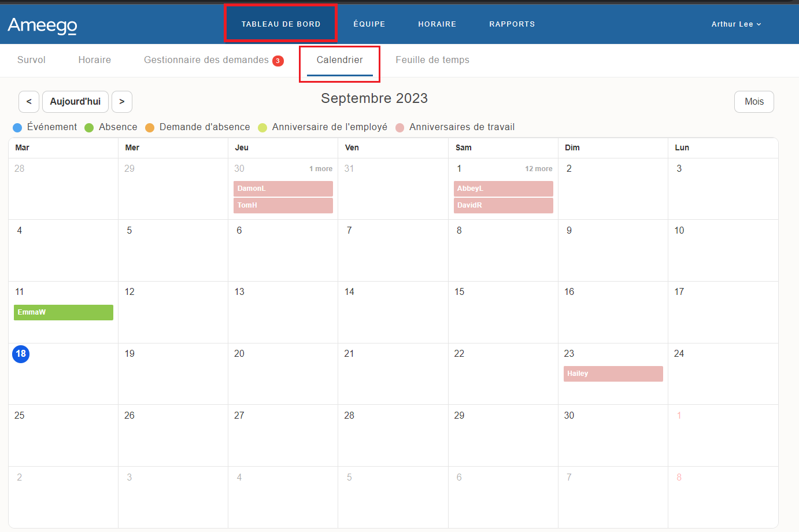Click the Ameego logo

(42, 25)
